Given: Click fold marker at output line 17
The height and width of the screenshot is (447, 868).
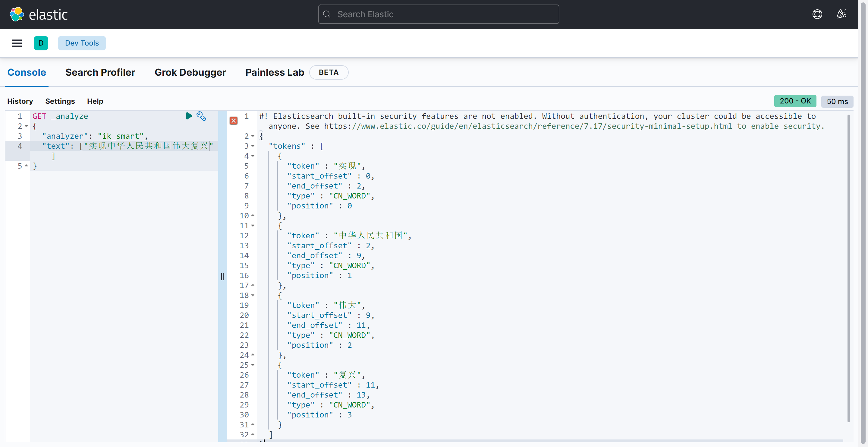Looking at the screenshot, I should coord(253,285).
